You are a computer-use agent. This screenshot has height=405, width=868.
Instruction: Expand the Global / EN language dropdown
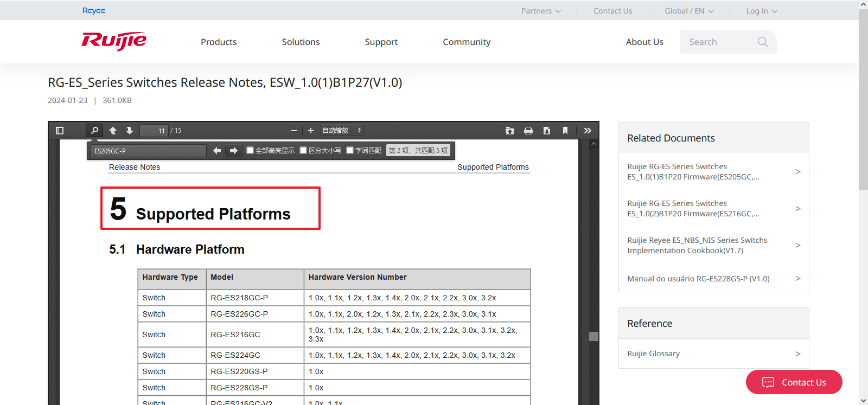[689, 11]
